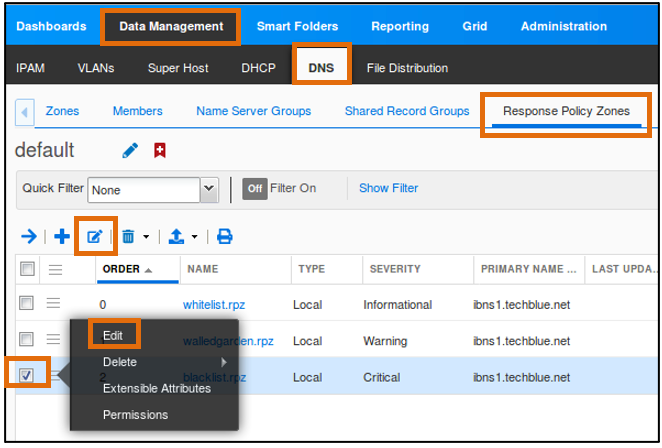Check the box for the walledgarden.rpz row

click(26, 339)
